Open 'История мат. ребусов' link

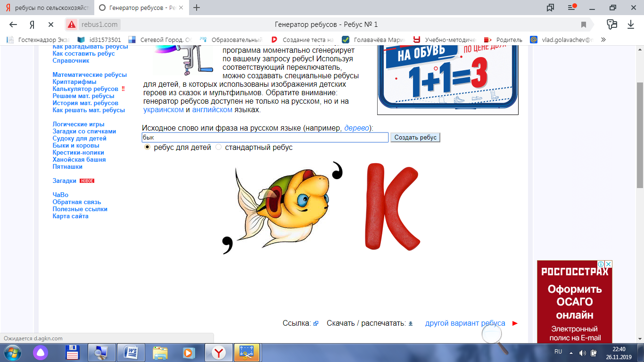(85, 103)
